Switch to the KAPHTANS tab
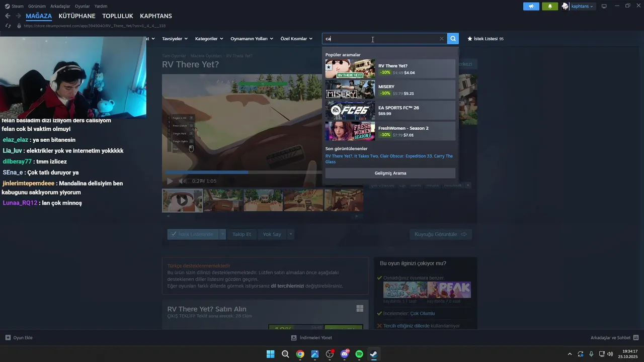The image size is (644, 362). tap(156, 16)
